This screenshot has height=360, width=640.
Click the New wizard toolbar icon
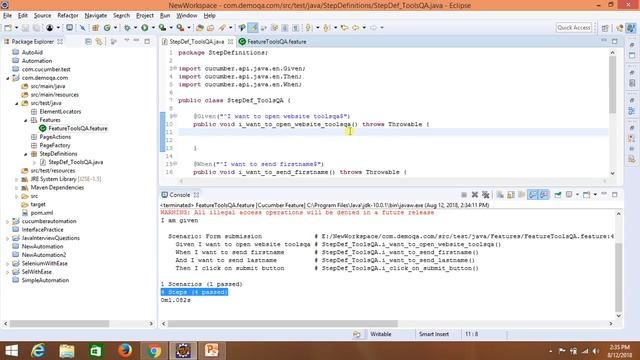click(x=8, y=28)
